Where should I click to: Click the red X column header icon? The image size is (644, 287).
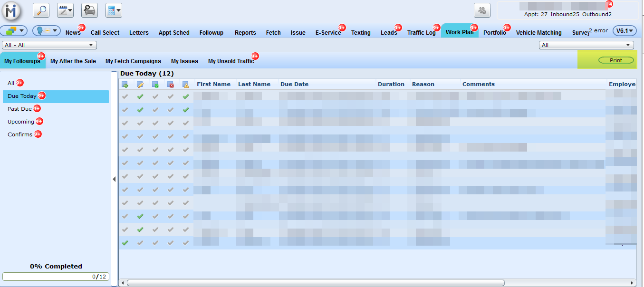pyautogui.click(x=171, y=85)
